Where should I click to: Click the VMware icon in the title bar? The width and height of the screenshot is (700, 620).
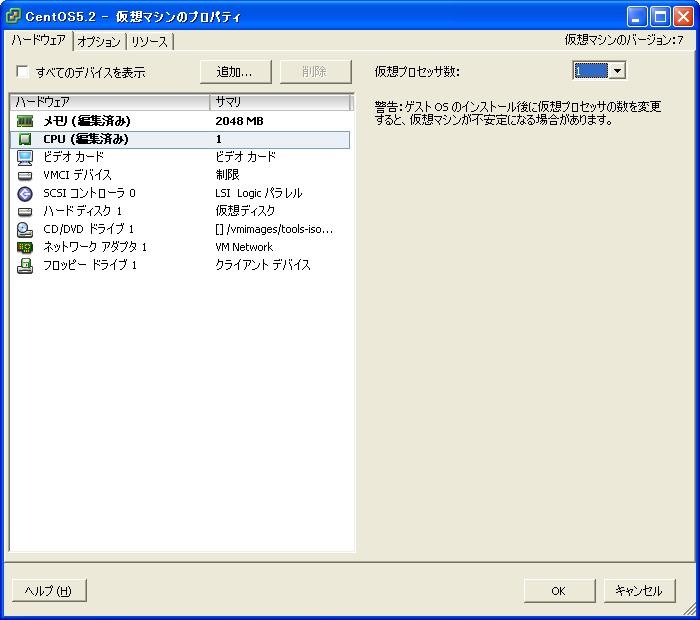pos(13,16)
